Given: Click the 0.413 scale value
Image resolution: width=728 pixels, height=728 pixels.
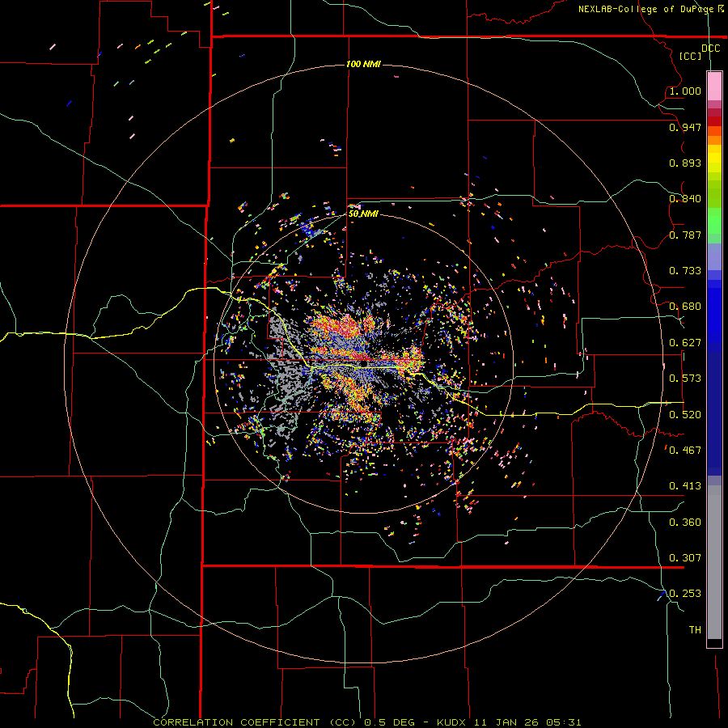Looking at the screenshot, I should pyautogui.click(x=685, y=486).
